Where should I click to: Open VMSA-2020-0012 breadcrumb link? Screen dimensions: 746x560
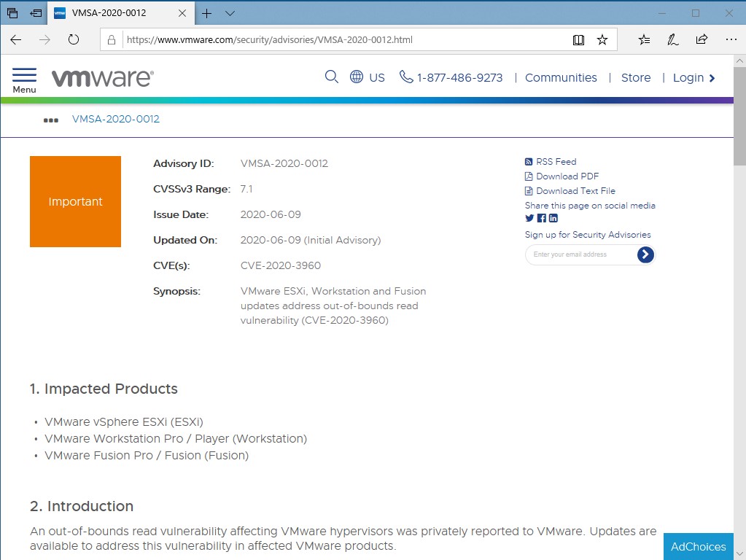pos(116,119)
